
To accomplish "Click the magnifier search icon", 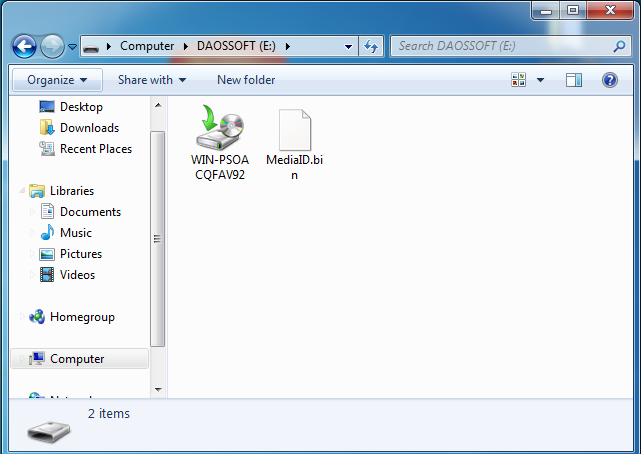I will [x=619, y=46].
